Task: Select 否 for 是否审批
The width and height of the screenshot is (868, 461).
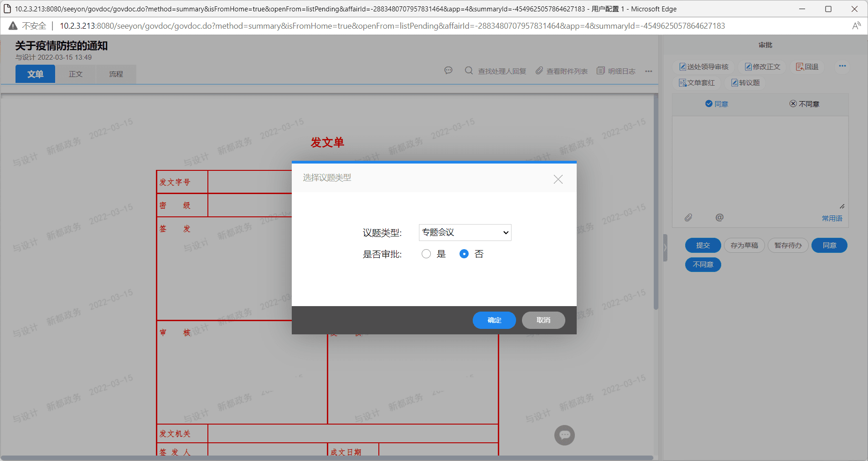Action: tap(464, 254)
